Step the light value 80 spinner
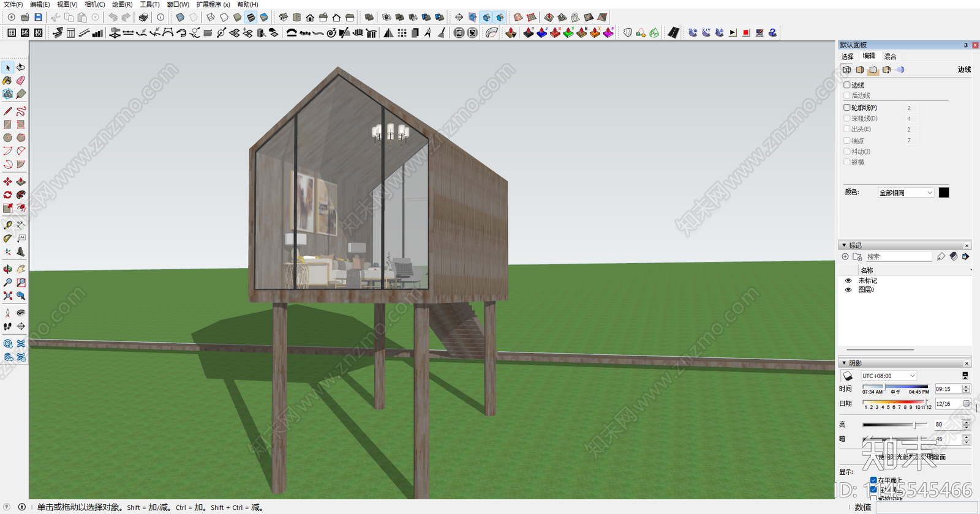The image size is (980, 514). (966, 424)
